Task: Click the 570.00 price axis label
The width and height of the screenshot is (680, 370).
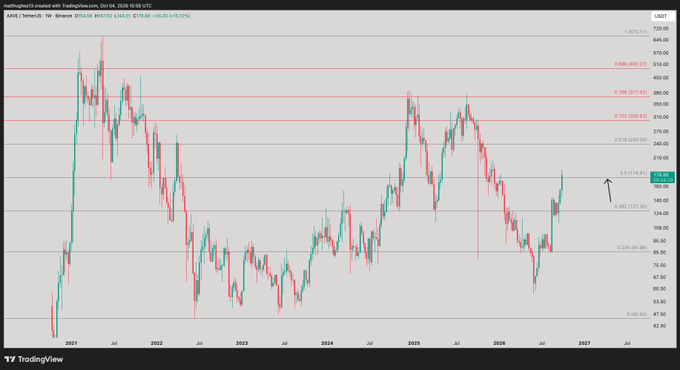Action: tap(661, 53)
